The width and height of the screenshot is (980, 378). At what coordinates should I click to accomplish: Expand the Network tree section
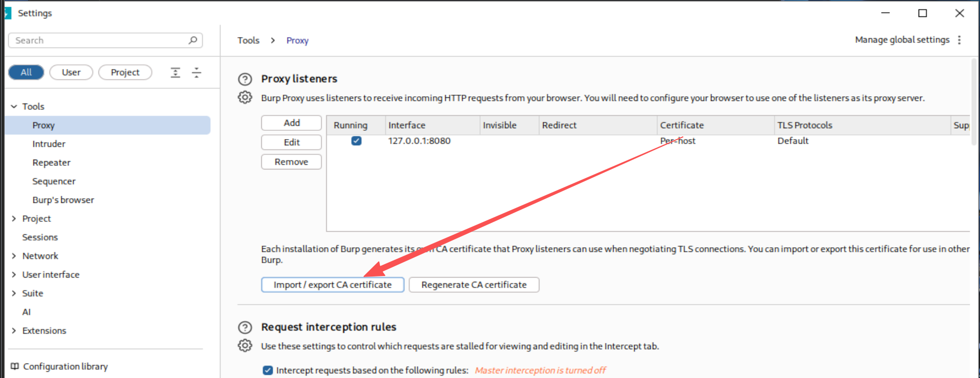pyautogui.click(x=14, y=256)
